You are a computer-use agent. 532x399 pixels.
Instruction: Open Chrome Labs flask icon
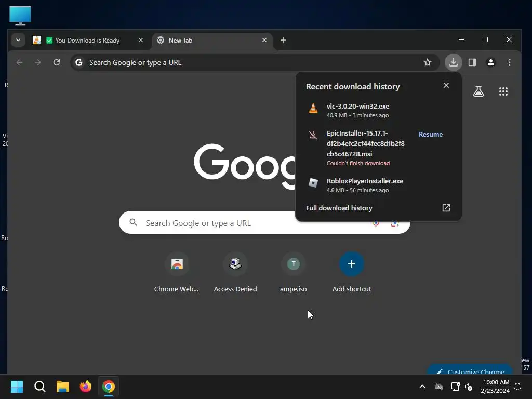pos(478,91)
